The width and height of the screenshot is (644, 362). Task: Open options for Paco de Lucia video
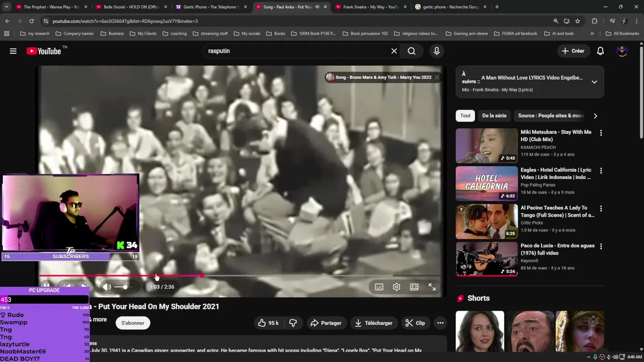(x=601, y=246)
